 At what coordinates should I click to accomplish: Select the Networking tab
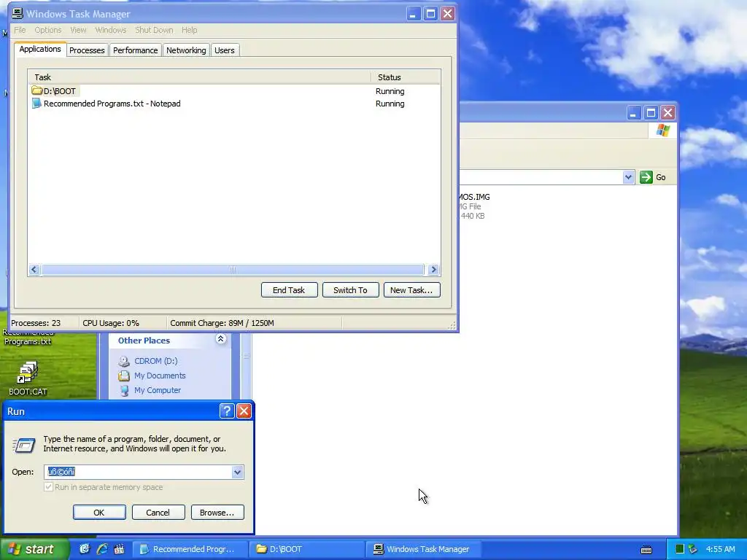coord(186,50)
